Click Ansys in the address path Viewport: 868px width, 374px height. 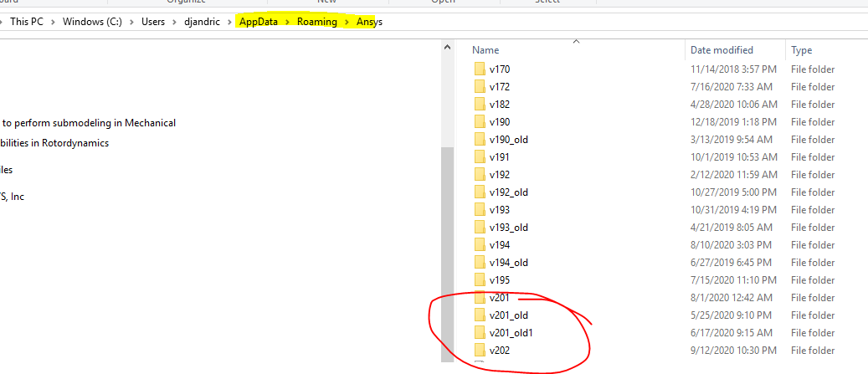click(369, 22)
